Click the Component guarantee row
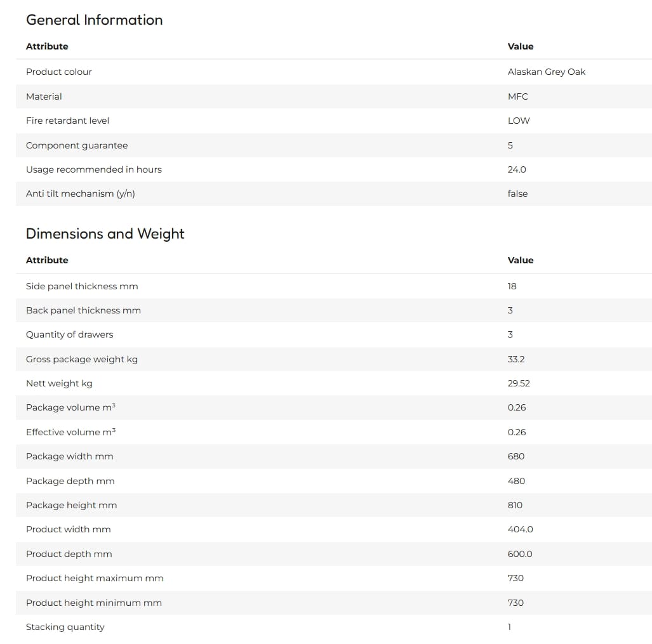 click(334, 145)
